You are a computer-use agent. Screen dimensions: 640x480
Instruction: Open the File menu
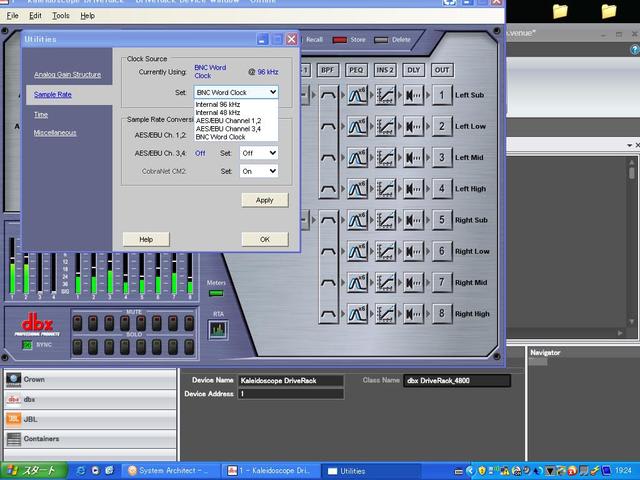click(x=13, y=16)
